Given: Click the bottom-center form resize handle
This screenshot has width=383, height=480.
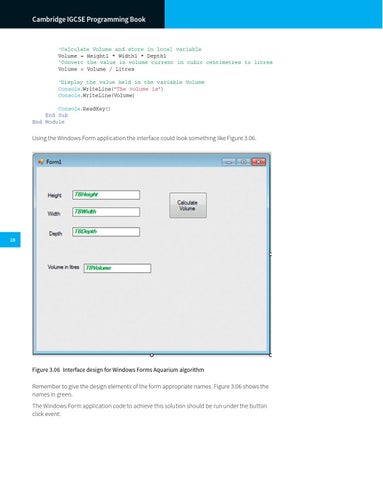Looking at the screenshot, I should [152, 355].
